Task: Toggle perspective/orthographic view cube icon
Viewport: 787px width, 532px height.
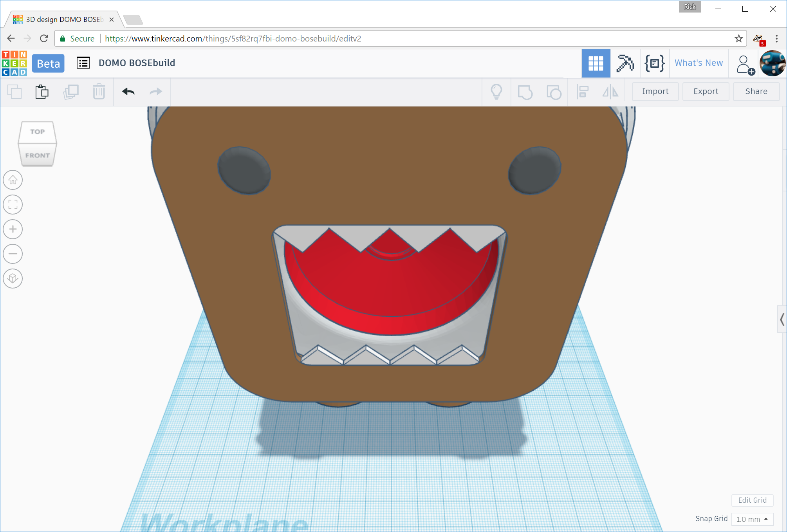Action: coord(13,278)
